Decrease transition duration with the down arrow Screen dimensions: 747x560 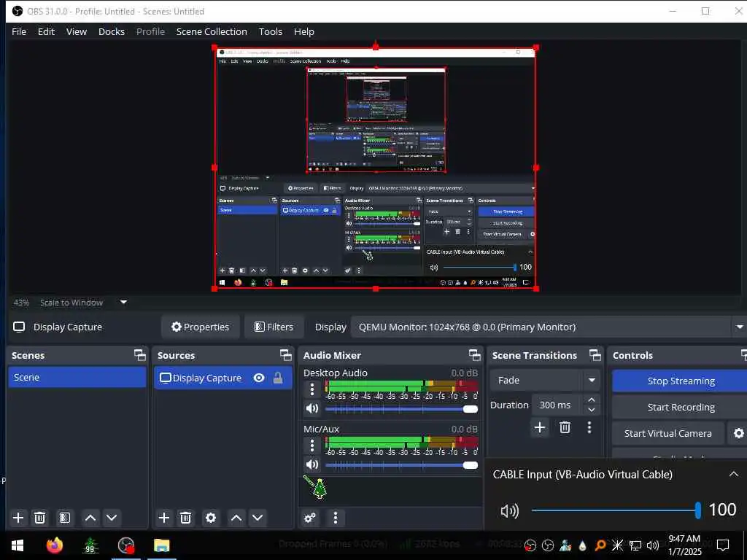tap(591, 410)
